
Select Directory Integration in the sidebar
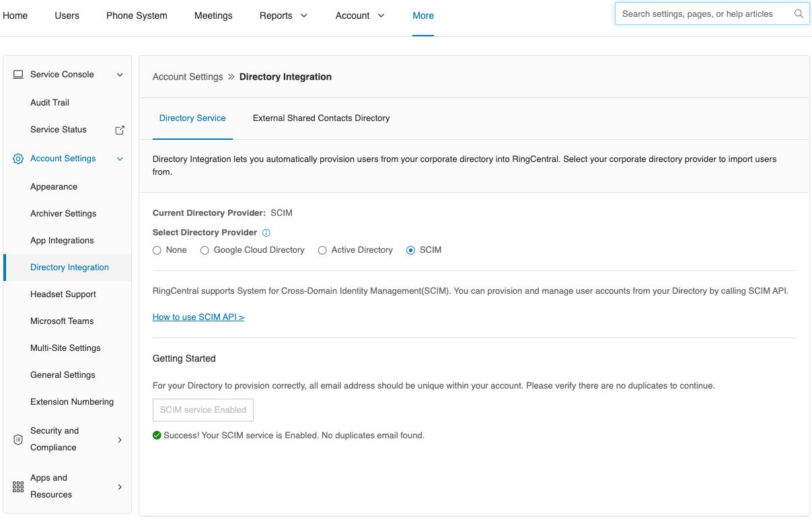tap(67, 268)
